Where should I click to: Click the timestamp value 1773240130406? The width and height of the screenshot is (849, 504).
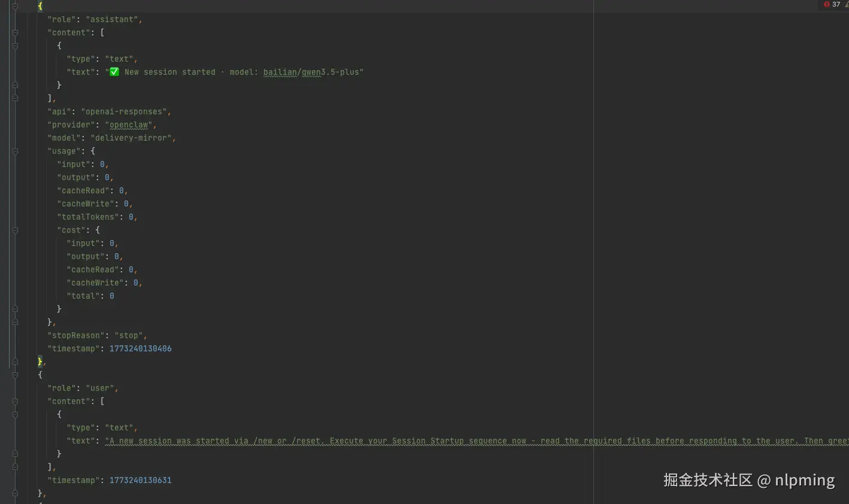pos(141,349)
